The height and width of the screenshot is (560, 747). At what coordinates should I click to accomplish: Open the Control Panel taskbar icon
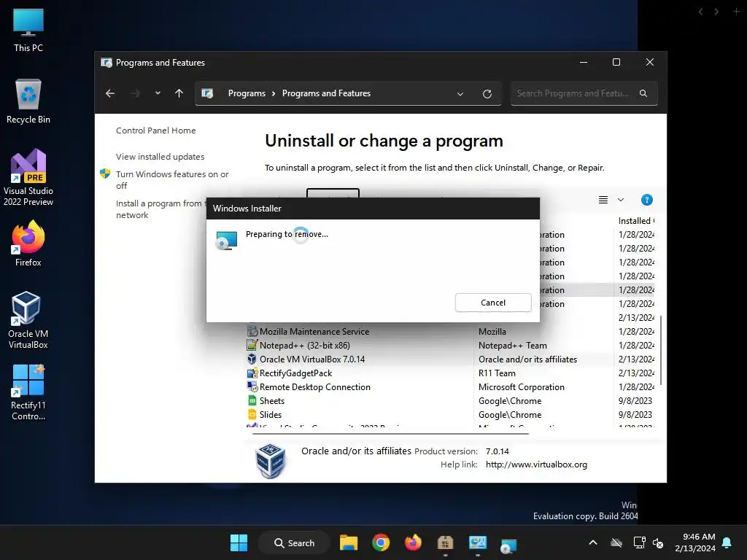pos(477,542)
